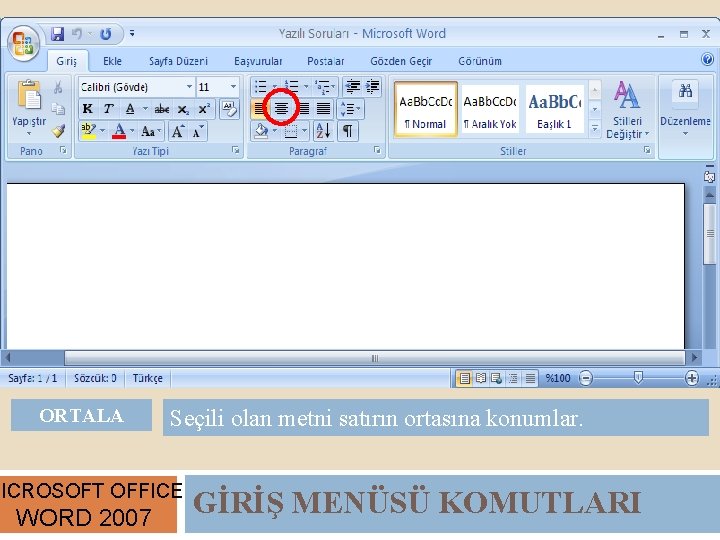Image resolution: width=720 pixels, height=540 pixels.
Task: Apply shading with paint bucket
Action: click(261, 131)
